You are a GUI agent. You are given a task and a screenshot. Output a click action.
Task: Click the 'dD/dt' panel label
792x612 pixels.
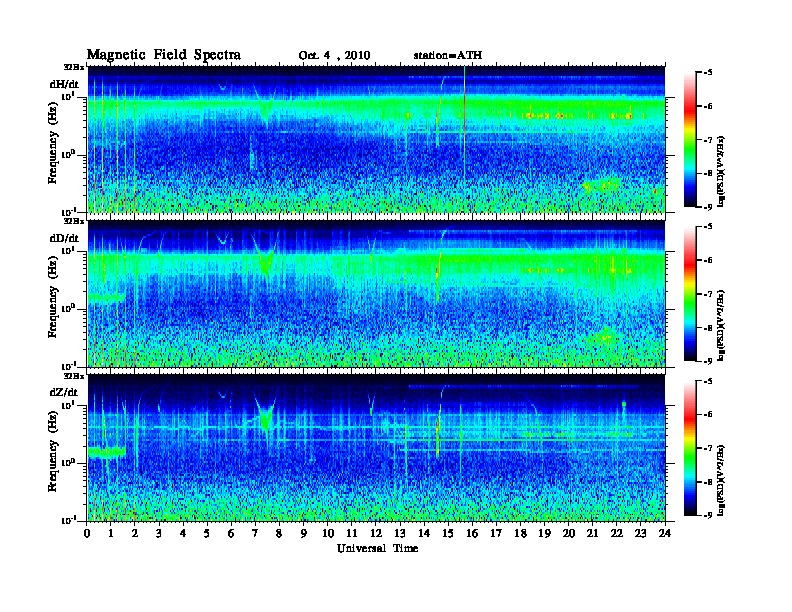point(64,238)
